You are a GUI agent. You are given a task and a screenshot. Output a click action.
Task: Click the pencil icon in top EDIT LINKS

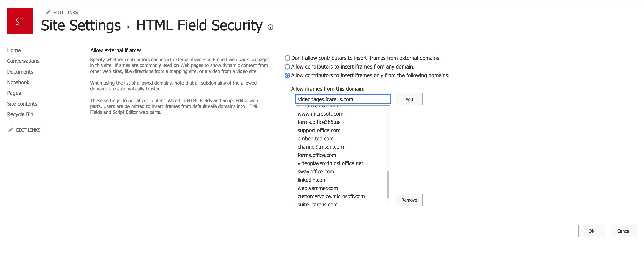pyautogui.click(x=48, y=12)
